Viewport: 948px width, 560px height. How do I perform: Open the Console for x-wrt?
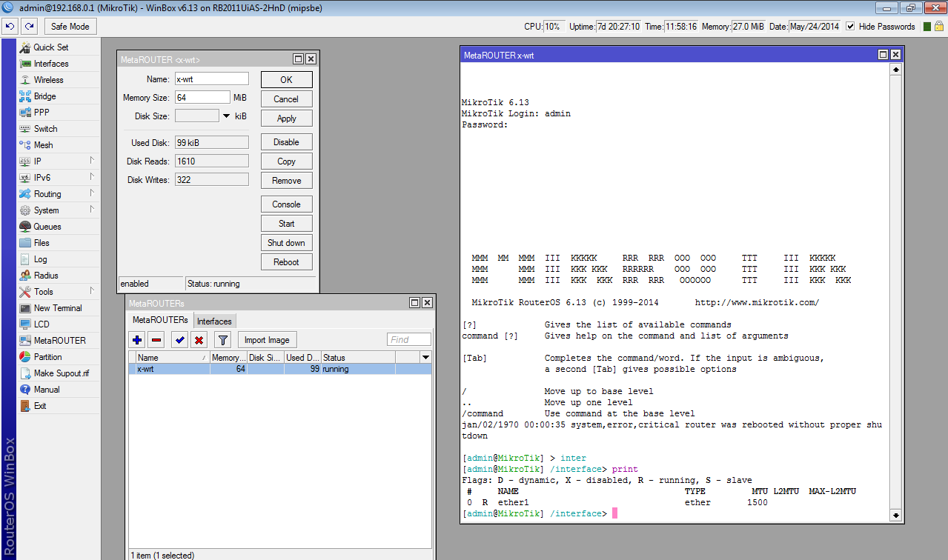tap(287, 204)
